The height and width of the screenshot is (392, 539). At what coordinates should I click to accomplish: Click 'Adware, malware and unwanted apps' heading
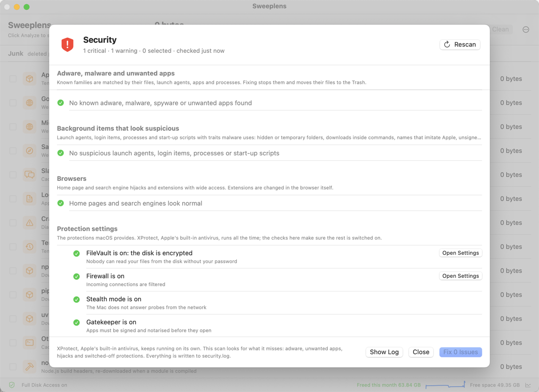(x=116, y=73)
